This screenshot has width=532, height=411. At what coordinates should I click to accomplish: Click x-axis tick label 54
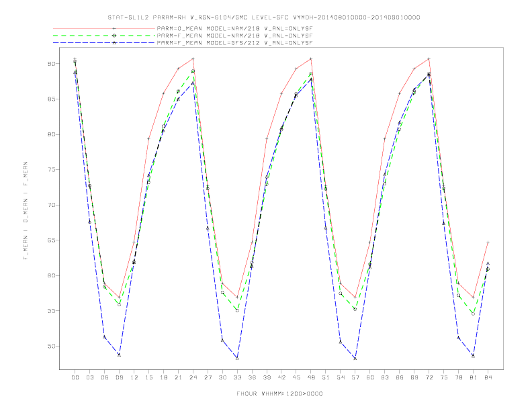click(341, 377)
